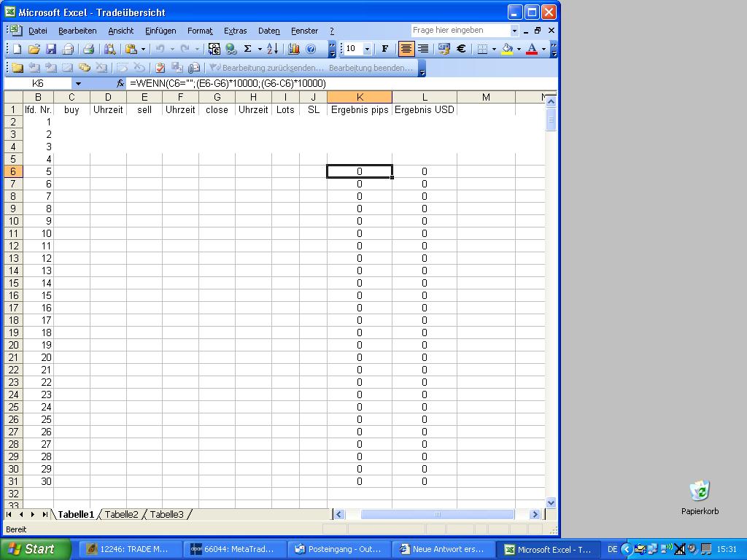Apply red font color A
This screenshot has height=560, width=747.
coord(532,49)
